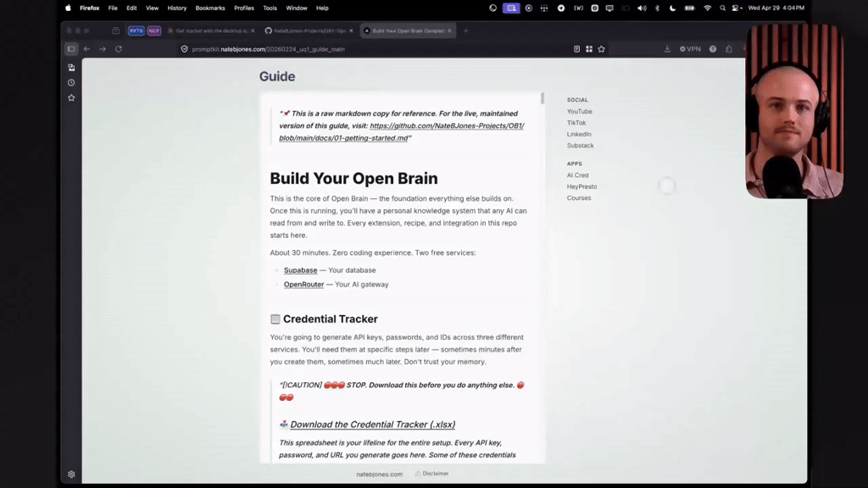This screenshot has width=868, height=488.
Task: Click the volume icon in menu bar
Action: coord(642,8)
